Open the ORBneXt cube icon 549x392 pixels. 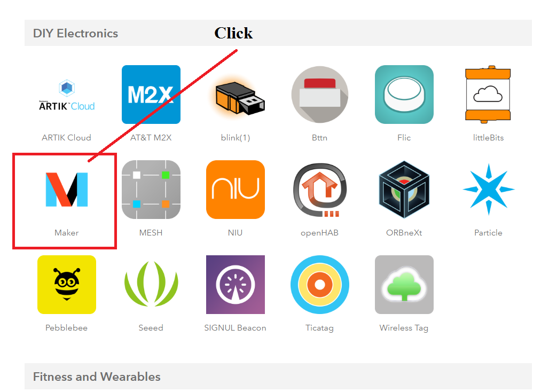tap(404, 190)
